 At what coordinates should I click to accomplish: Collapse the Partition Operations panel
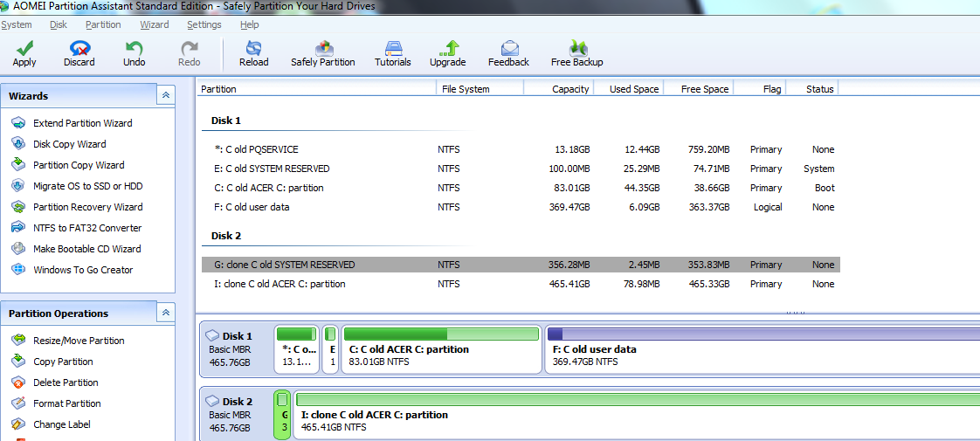(x=166, y=313)
